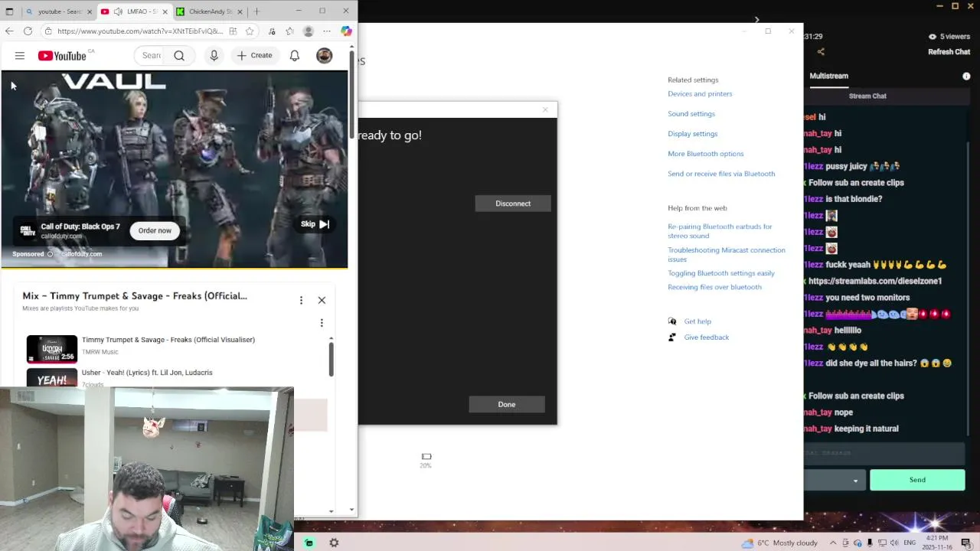
Task: Open the Edge profile avatar
Action: pos(309,31)
